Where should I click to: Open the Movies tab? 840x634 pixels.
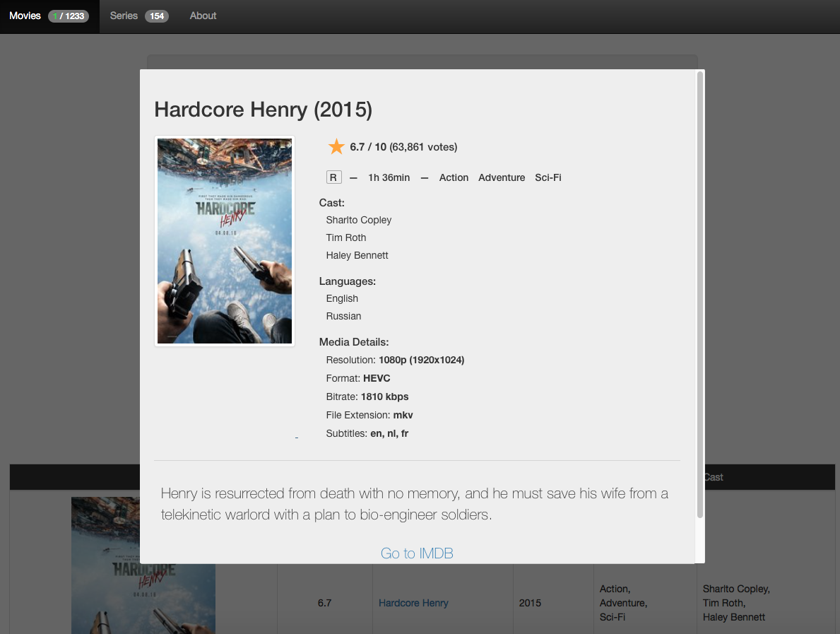tap(49, 16)
